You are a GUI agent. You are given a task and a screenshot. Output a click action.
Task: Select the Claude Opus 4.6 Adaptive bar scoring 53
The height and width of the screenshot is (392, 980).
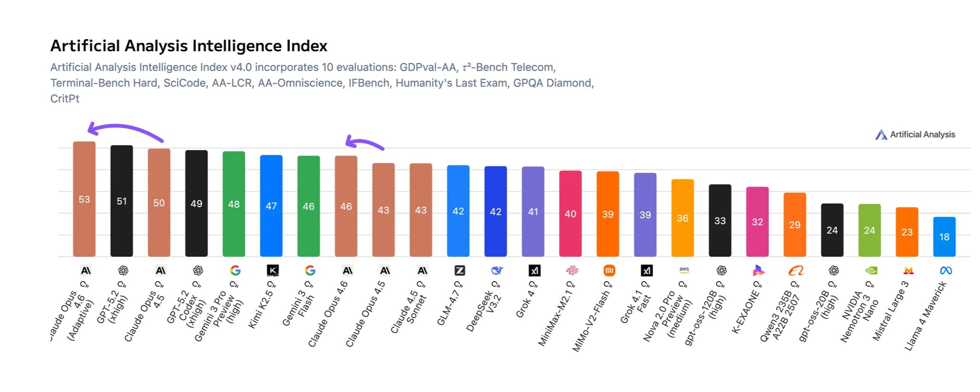click(x=84, y=199)
